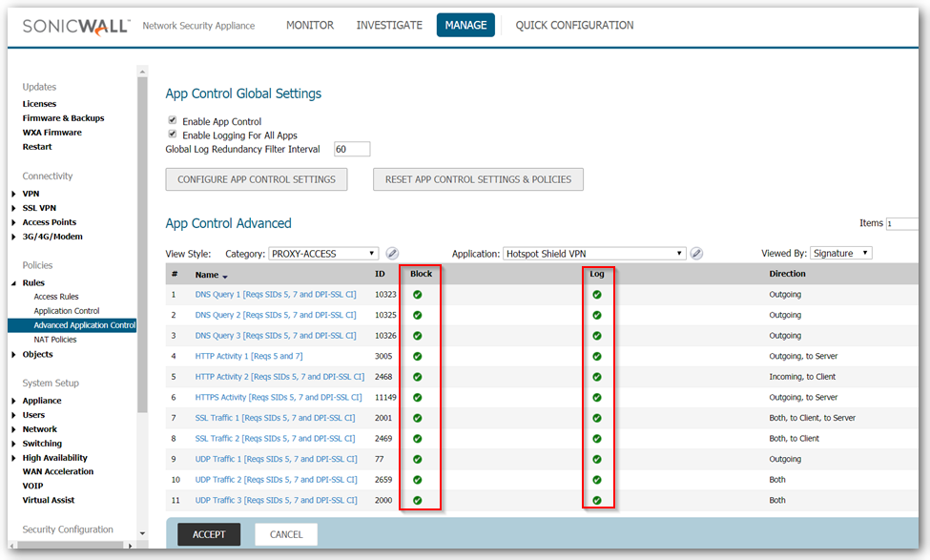The image size is (930, 560).
Task: Click the Block icon for UDP Traffic 1
Action: pos(418,459)
